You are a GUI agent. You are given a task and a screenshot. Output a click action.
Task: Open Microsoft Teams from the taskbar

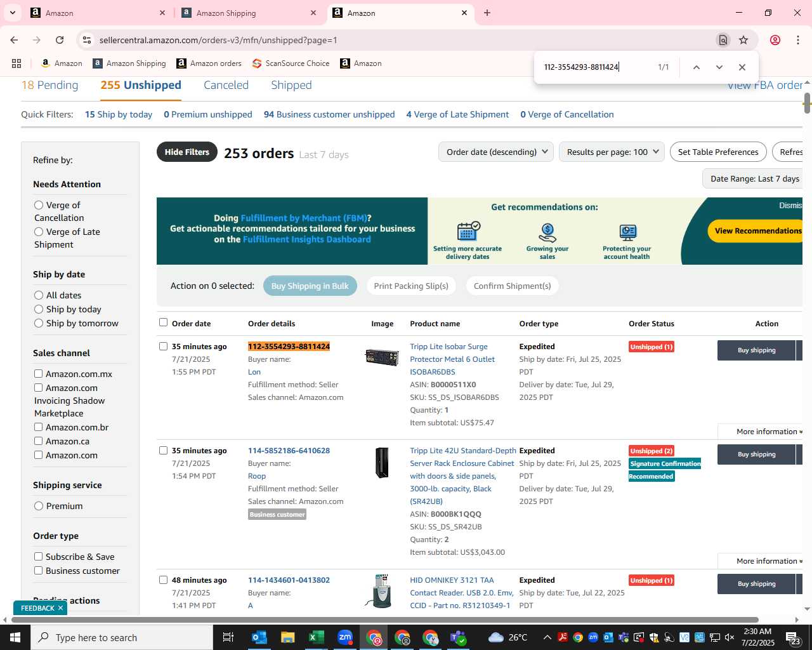(x=458, y=637)
